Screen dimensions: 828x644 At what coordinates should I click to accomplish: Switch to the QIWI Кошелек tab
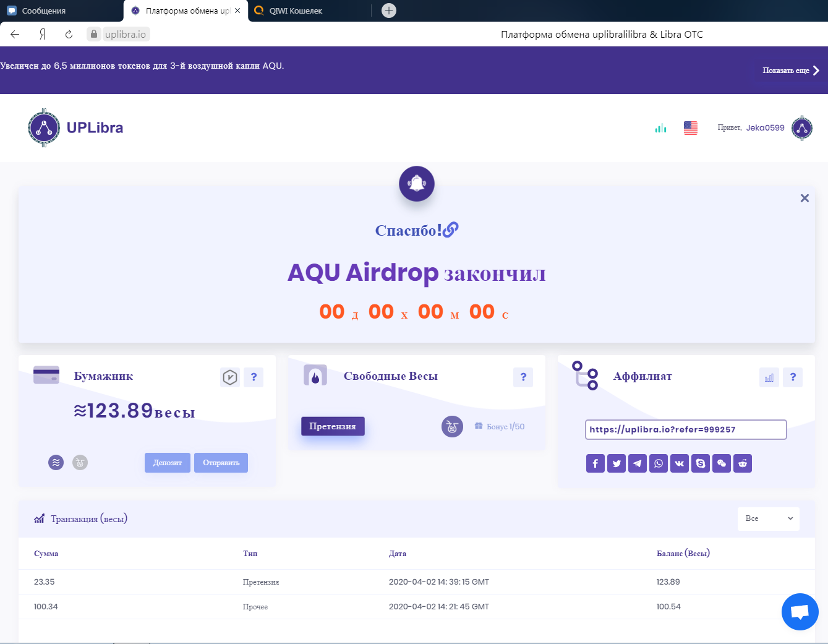(x=296, y=11)
